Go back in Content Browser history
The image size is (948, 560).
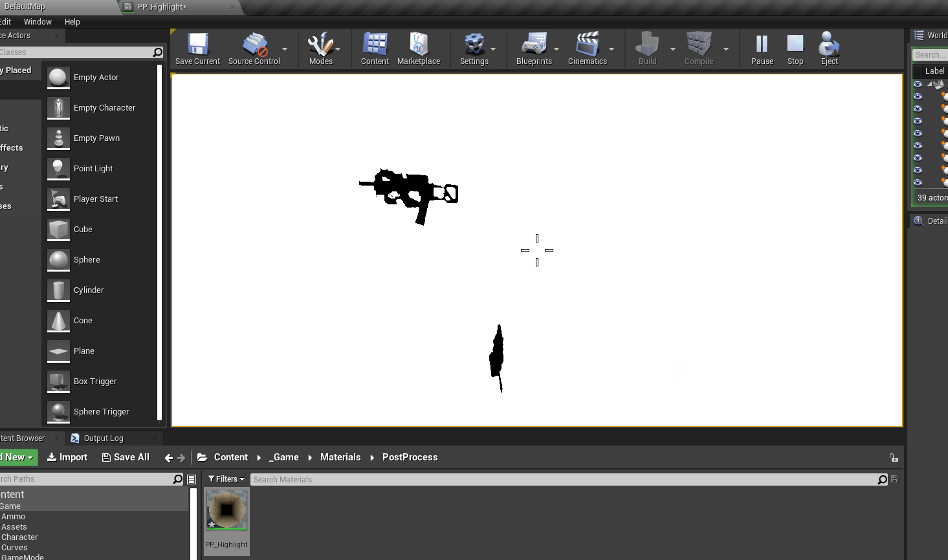(168, 458)
